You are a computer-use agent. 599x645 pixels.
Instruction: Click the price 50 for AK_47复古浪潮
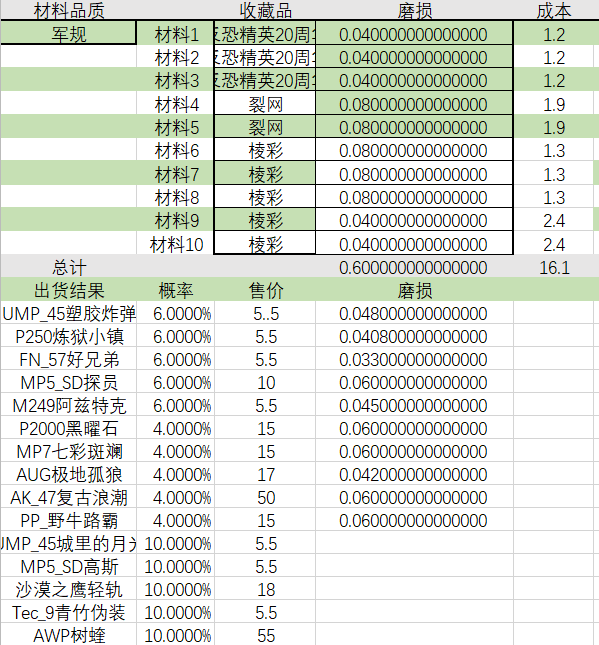(x=265, y=498)
